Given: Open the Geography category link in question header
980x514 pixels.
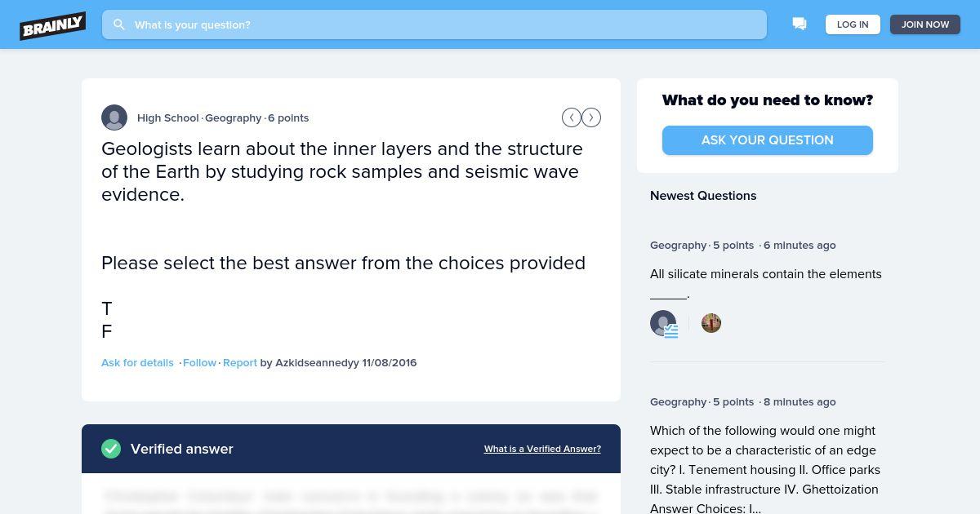Looking at the screenshot, I should (x=233, y=117).
